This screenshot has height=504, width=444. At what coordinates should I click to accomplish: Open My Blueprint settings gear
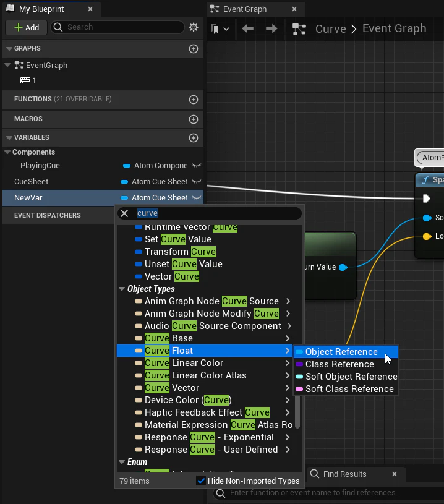click(x=194, y=27)
